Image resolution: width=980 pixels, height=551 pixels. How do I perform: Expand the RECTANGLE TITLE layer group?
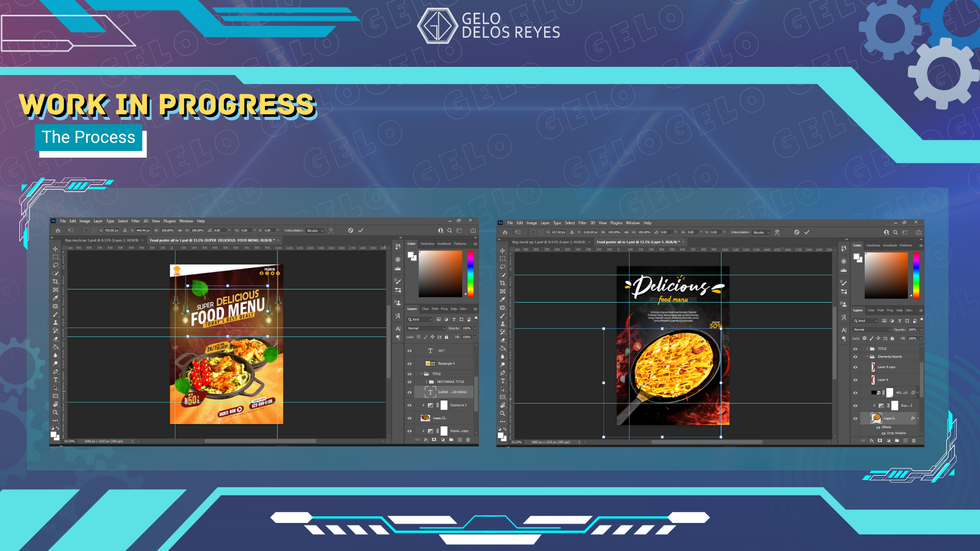tap(426, 382)
